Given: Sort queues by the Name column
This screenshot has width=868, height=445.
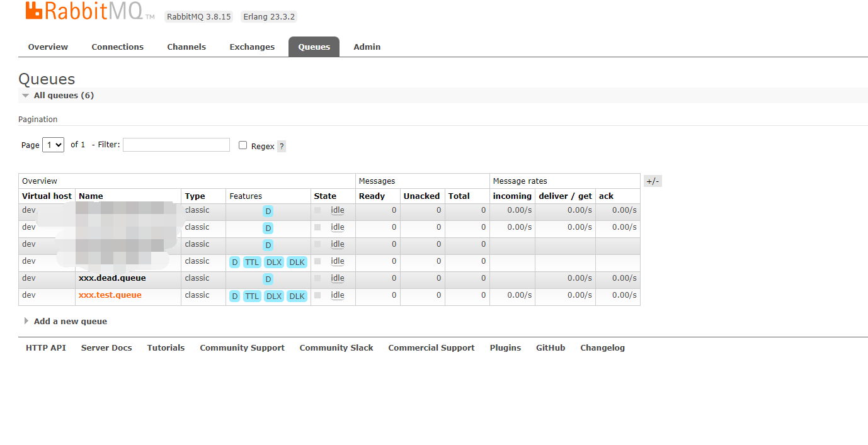Looking at the screenshot, I should [91, 196].
